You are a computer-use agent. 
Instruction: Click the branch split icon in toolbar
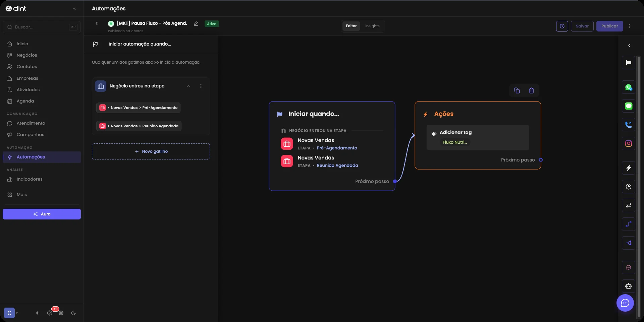[629, 243]
